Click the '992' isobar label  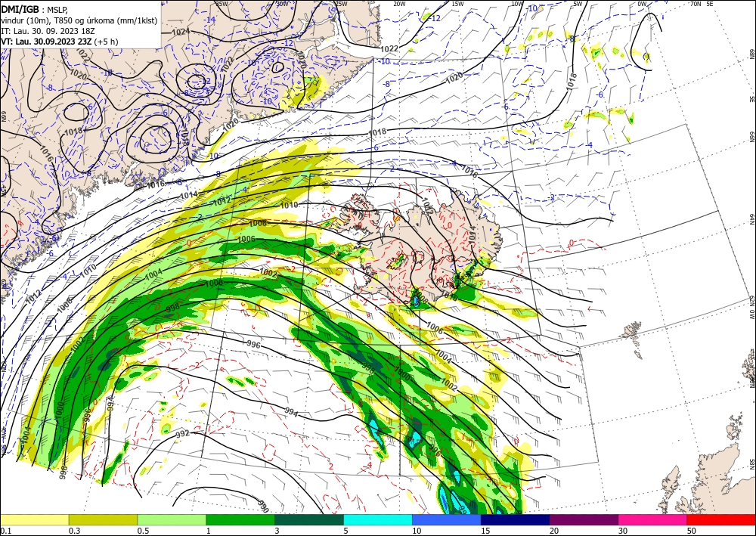coord(182,434)
